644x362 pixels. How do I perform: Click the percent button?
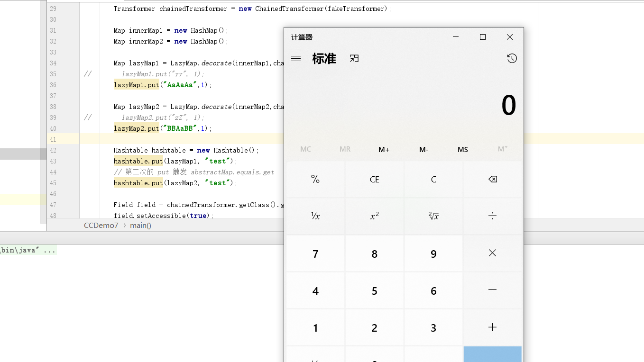point(315,179)
